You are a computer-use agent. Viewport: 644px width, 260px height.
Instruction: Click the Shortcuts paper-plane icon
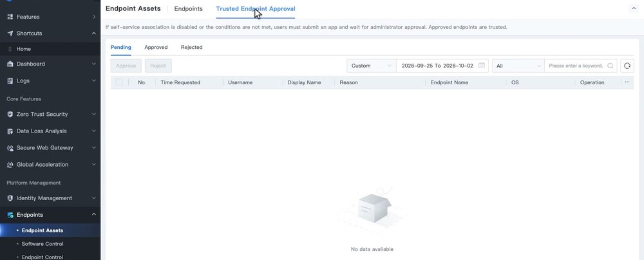click(x=10, y=33)
